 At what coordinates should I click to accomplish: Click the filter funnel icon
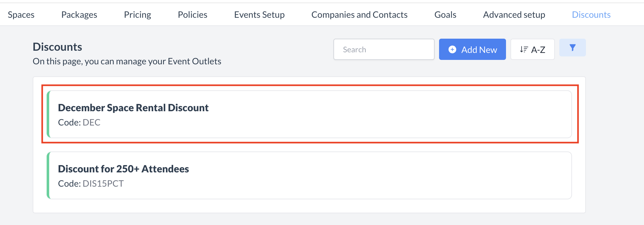(572, 48)
